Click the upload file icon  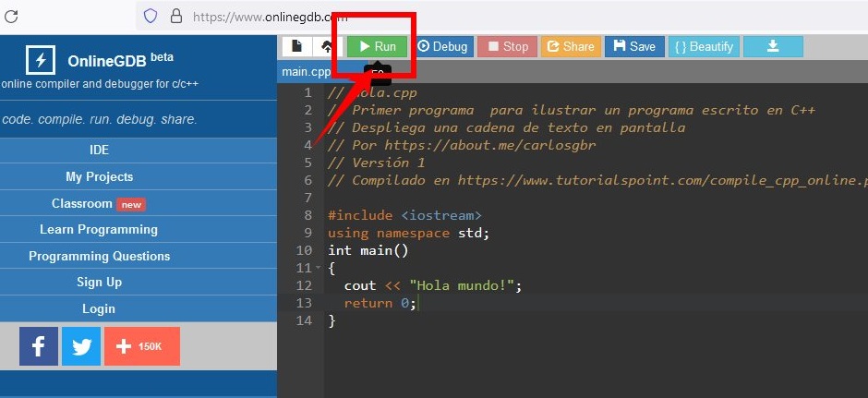tap(327, 46)
